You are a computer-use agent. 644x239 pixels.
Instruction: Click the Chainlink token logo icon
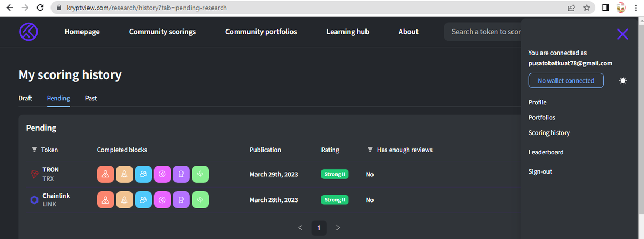tap(35, 200)
